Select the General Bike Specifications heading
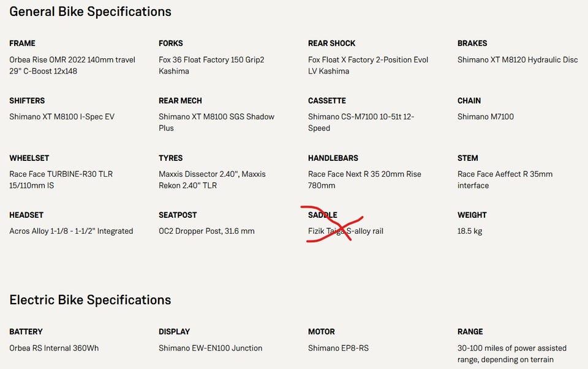 point(91,12)
